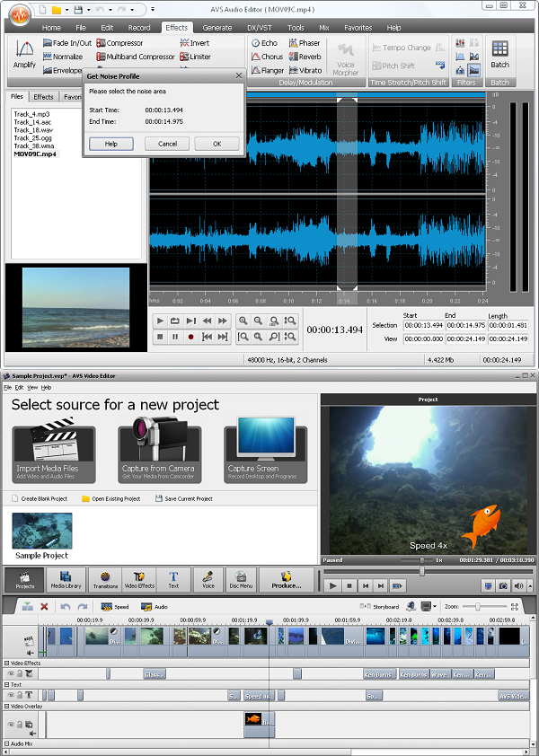Click Open Existing Project link
Image resolution: width=539 pixels, height=756 pixels.
tap(111, 498)
